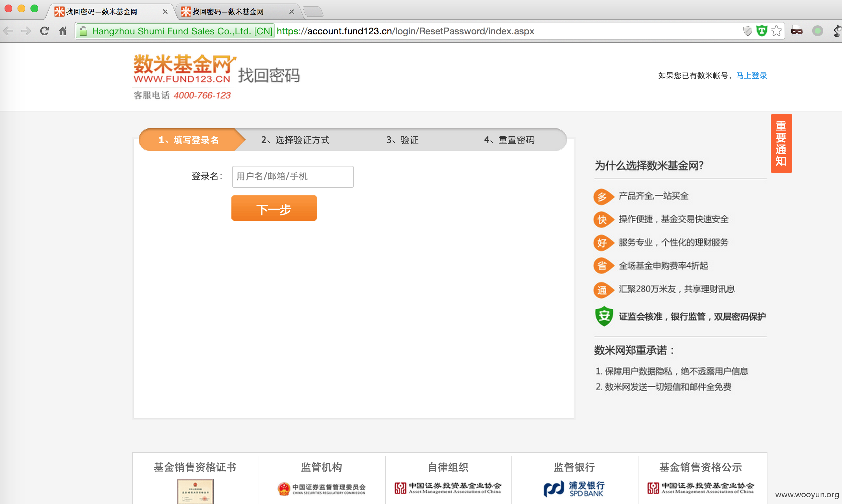Click the green shield extension icon
Viewport: 842px width, 504px height.
click(x=762, y=31)
